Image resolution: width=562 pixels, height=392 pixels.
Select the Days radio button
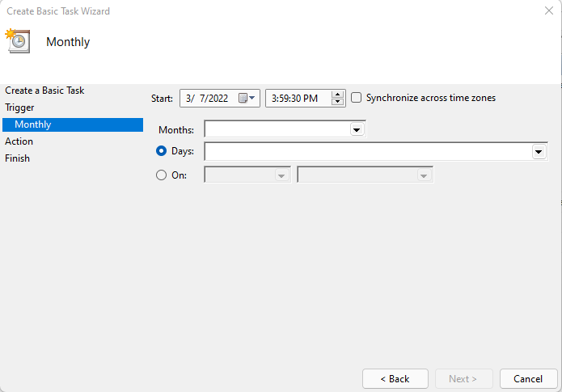(161, 151)
